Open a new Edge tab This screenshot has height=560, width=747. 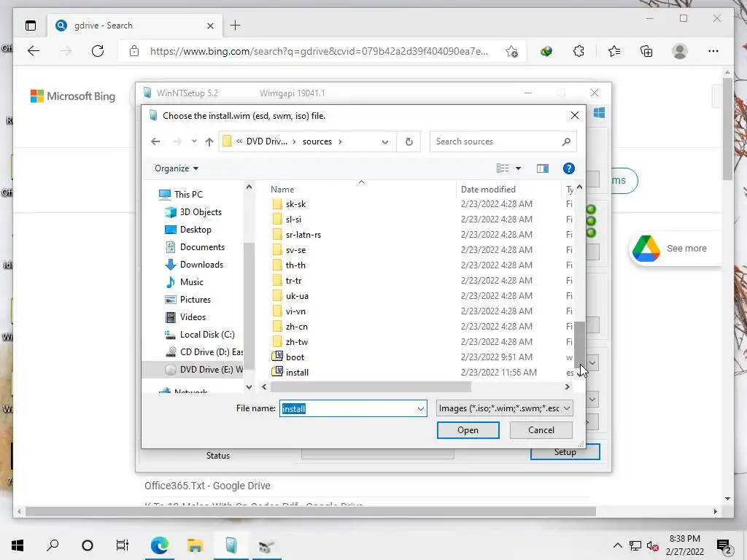(x=236, y=26)
